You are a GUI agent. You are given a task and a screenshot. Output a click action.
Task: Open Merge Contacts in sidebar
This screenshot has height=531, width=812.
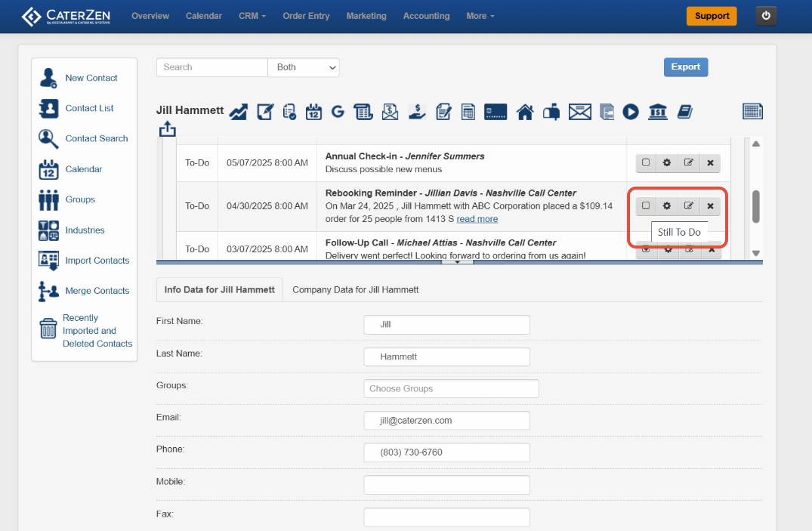point(85,291)
